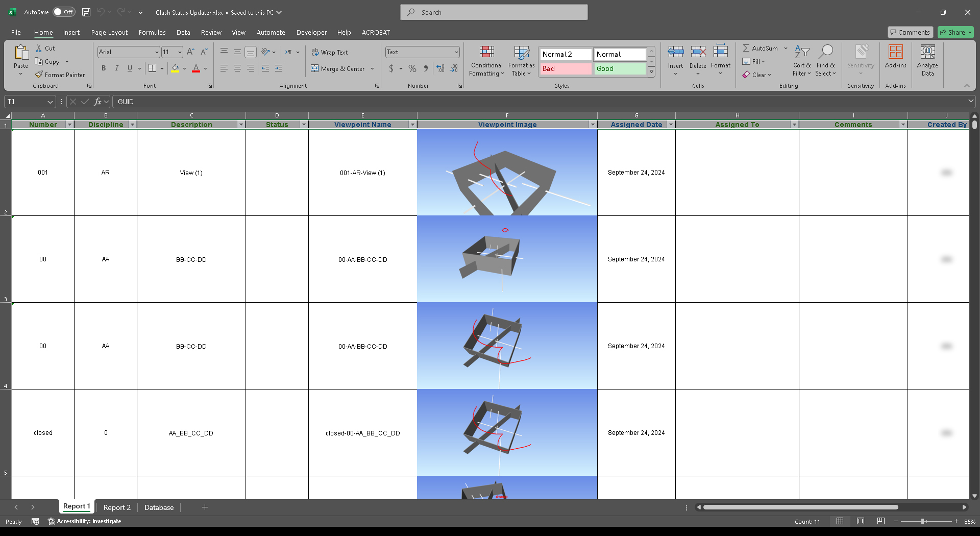Viewport: 980px width, 536px height.
Task: Open the Assigned Date filter dropdown
Action: click(x=671, y=125)
